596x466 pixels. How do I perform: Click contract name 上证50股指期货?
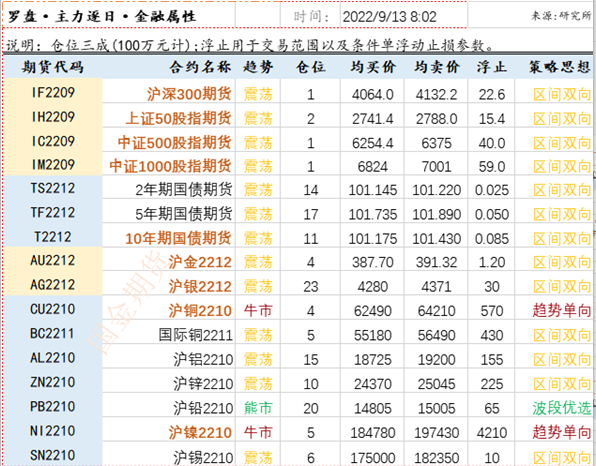pos(179,118)
